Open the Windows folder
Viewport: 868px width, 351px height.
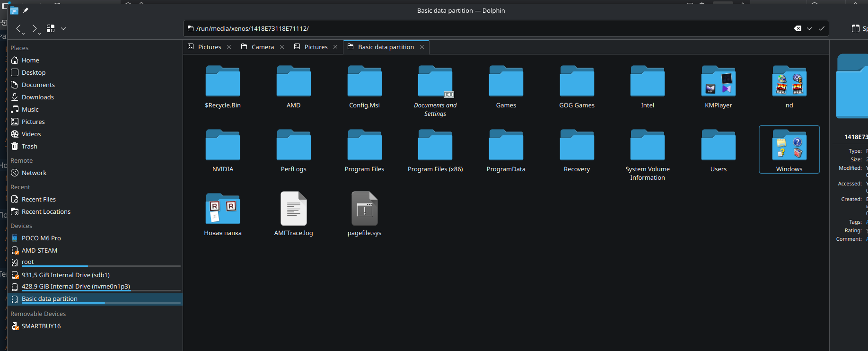789,149
